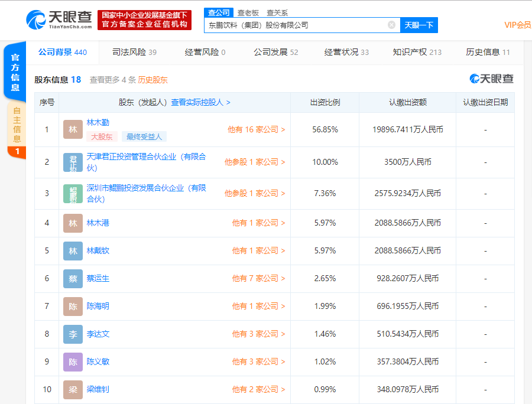Click the company name search input field
This screenshot has width=532, height=404.
point(296,25)
